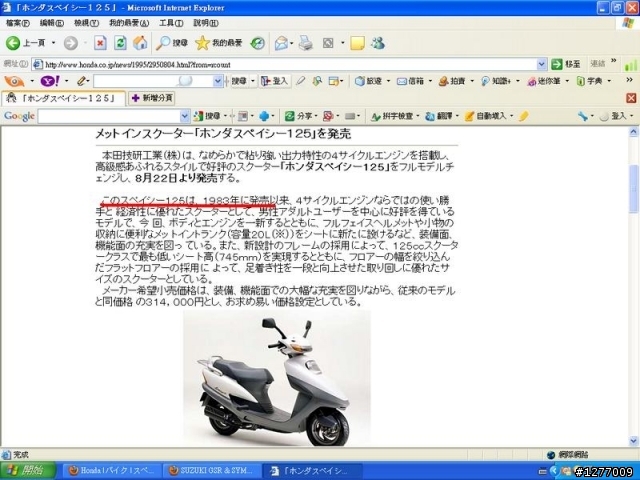Screen dimensions: 640x480
Task: Click the Yahoo toolbar search field
Action: (154, 81)
